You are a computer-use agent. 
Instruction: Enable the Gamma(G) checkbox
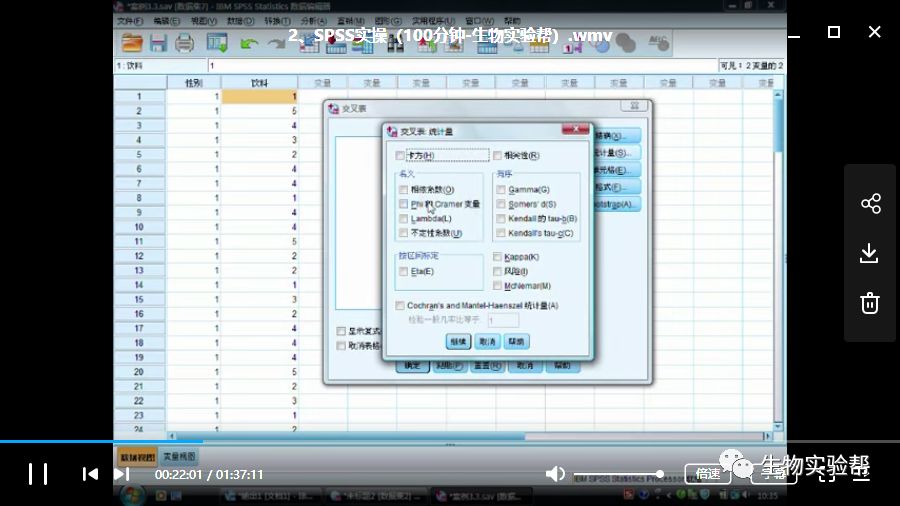(501, 189)
